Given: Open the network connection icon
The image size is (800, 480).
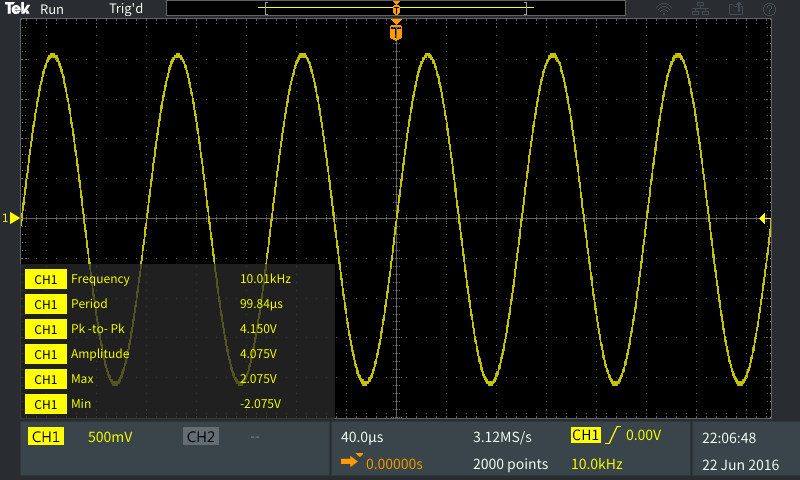Looking at the screenshot, I should point(701,9).
